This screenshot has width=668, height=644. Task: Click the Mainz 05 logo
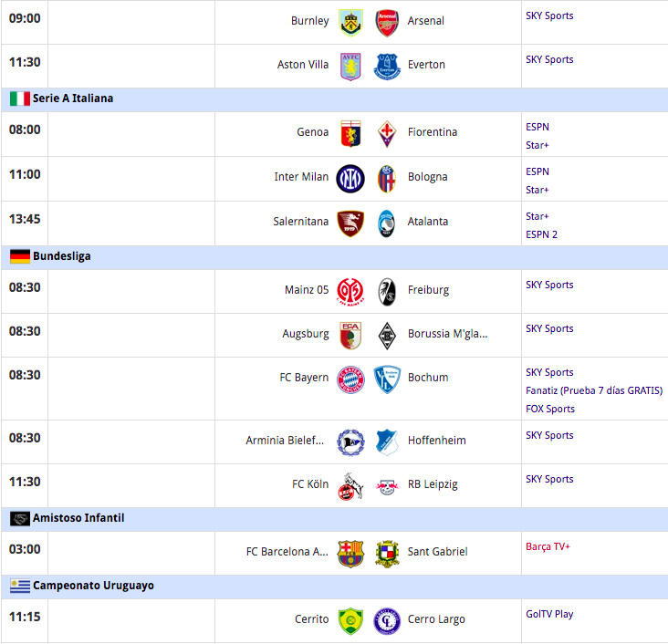(350, 292)
